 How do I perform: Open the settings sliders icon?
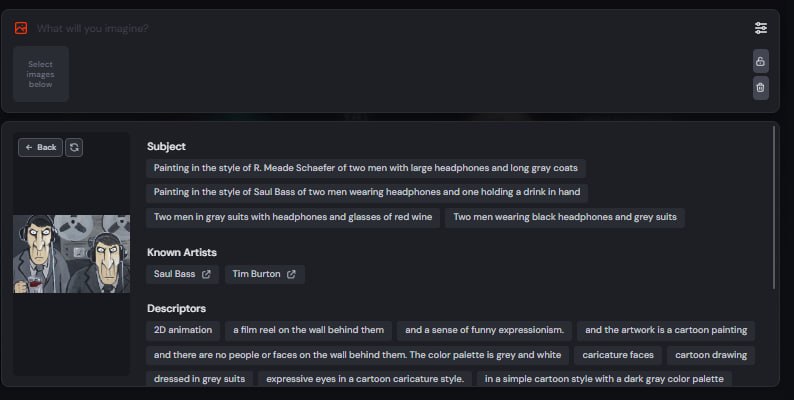click(761, 28)
